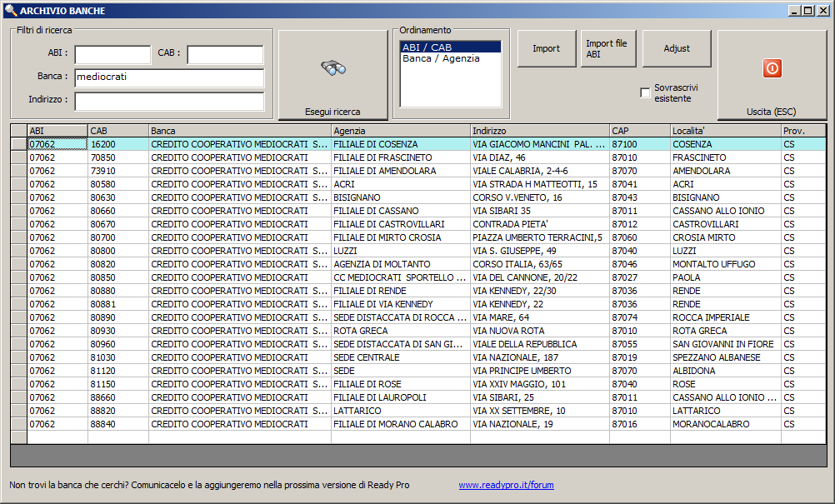Open the www.readypro.it/forum link

click(x=506, y=485)
